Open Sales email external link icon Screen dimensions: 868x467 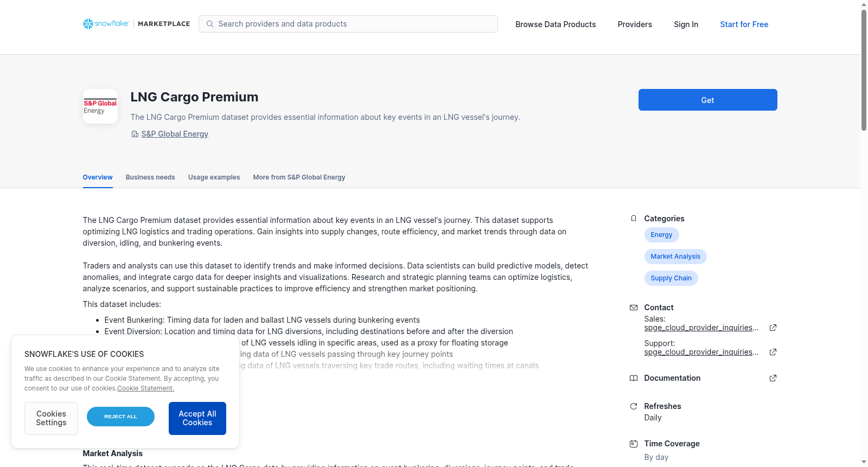pyautogui.click(x=773, y=328)
